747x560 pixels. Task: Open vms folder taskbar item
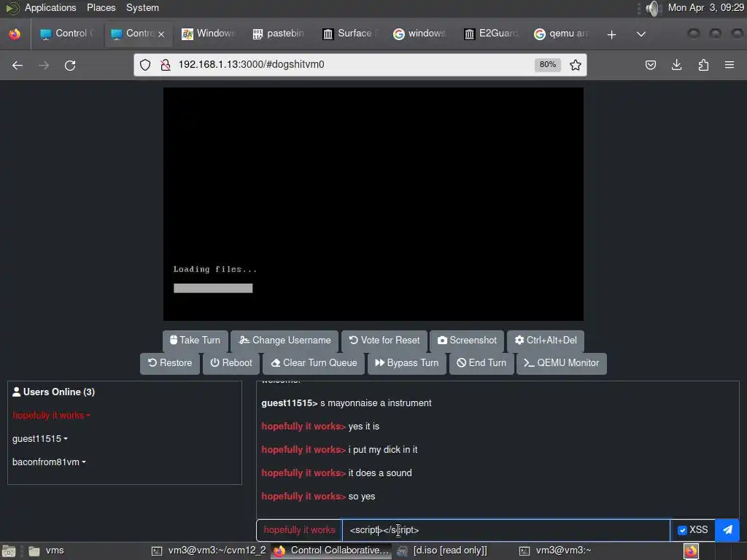point(47,551)
